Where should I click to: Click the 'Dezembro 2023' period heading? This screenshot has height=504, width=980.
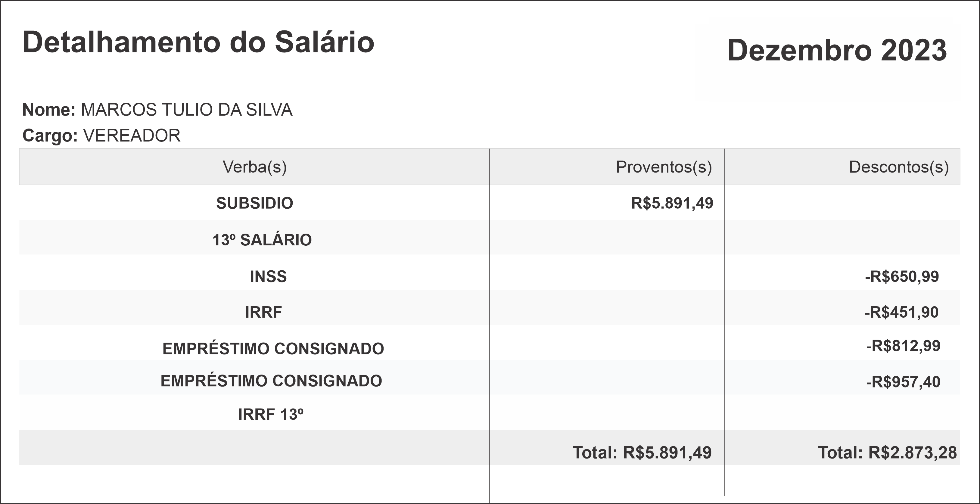click(837, 50)
